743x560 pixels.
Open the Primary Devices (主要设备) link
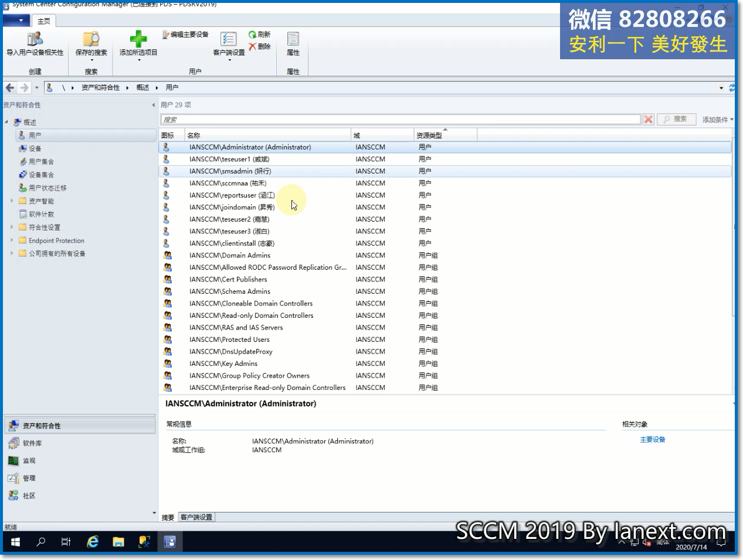pos(652,439)
